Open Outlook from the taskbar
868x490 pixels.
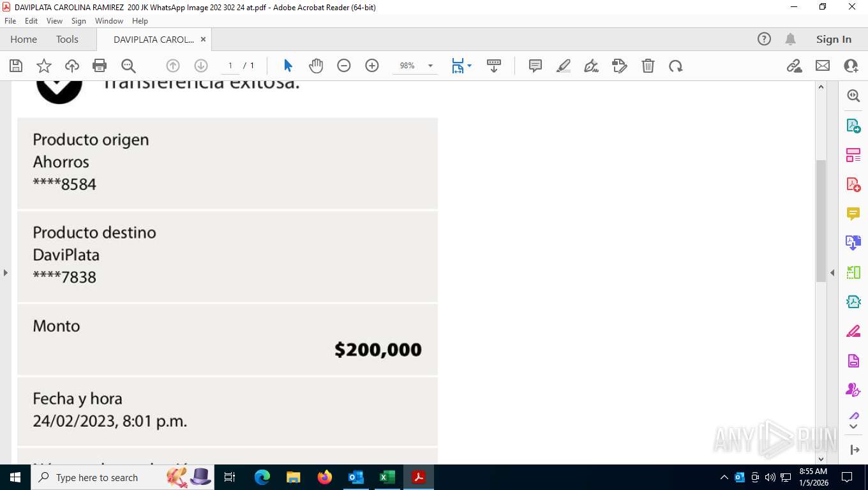pyautogui.click(x=356, y=477)
